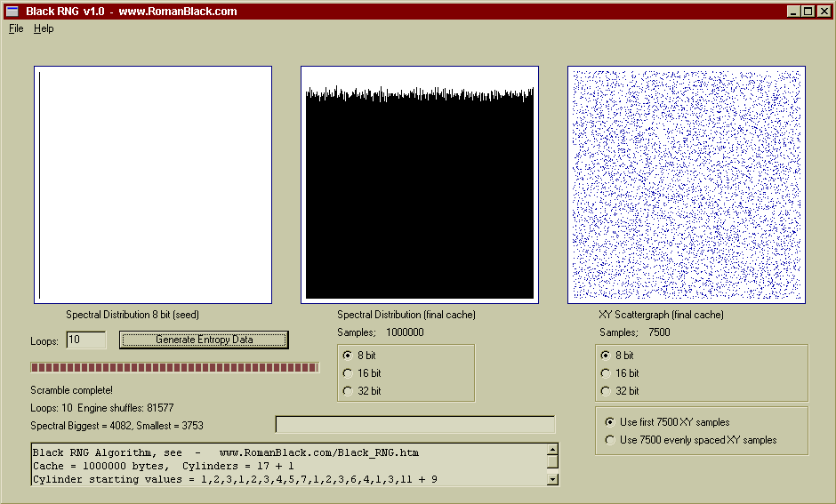Minimize the Black RNG window
This screenshot has width=836, height=504.
[x=793, y=12]
